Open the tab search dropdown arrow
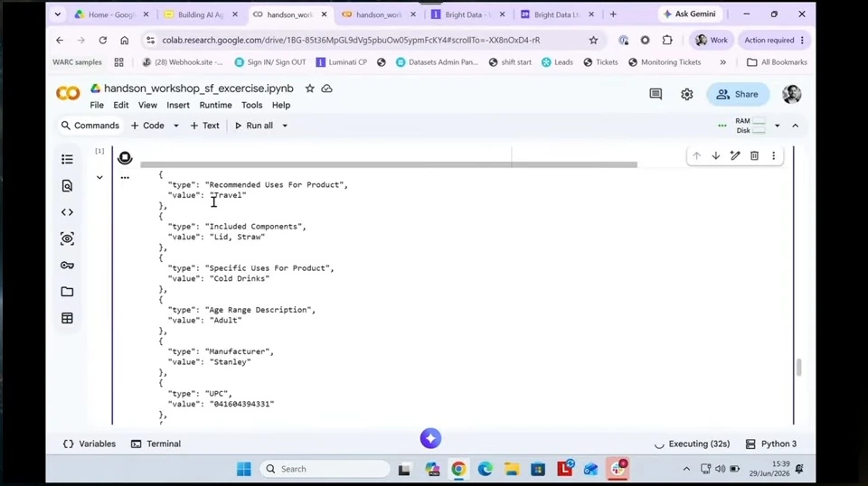The width and height of the screenshot is (868, 486). 58,14
